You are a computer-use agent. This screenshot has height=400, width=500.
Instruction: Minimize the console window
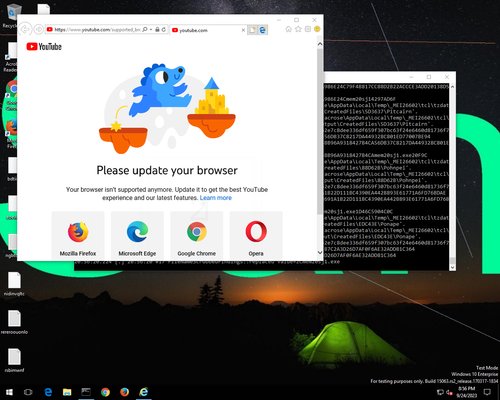pos(411,77)
